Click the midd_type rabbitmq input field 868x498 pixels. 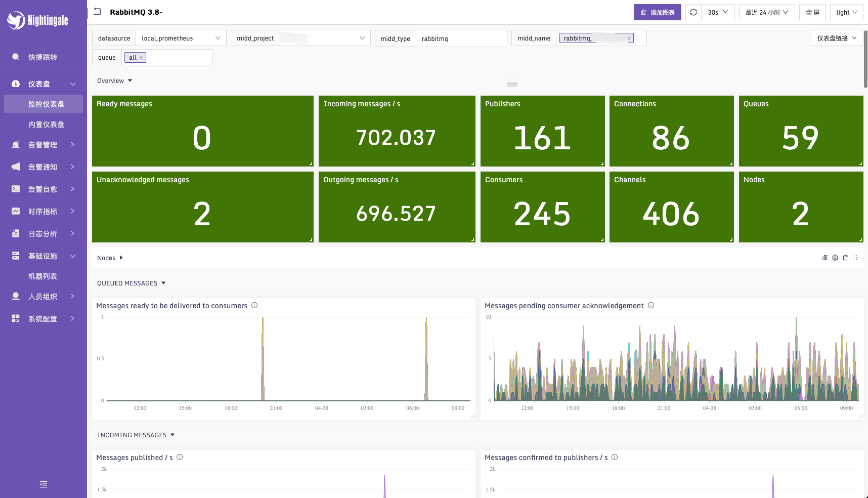tap(461, 38)
